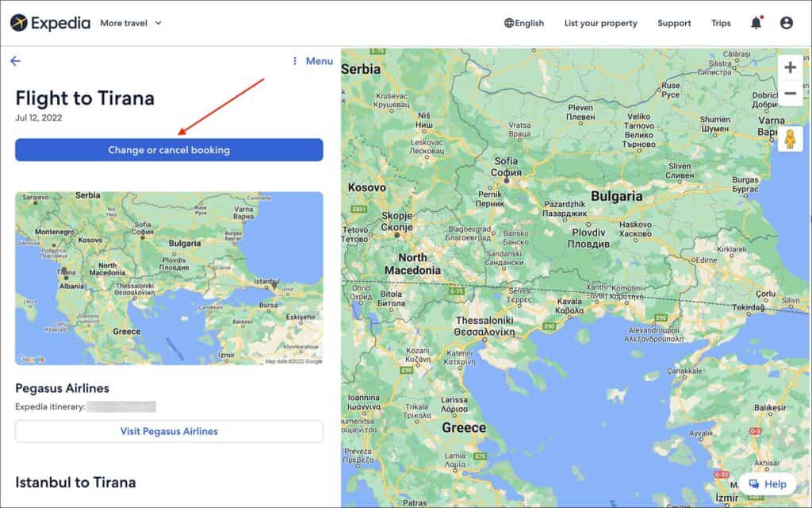Click the Expedia itinerary label

point(50,407)
